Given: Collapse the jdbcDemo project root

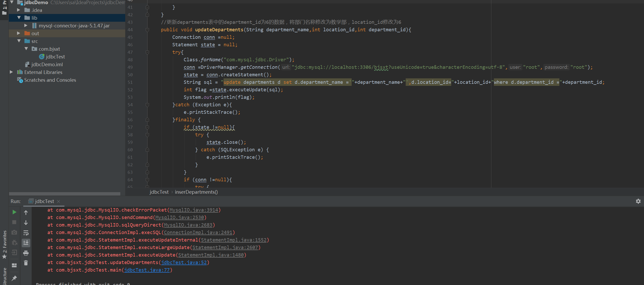Looking at the screenshot, I should pyautogui.click(x=12, y=2).
